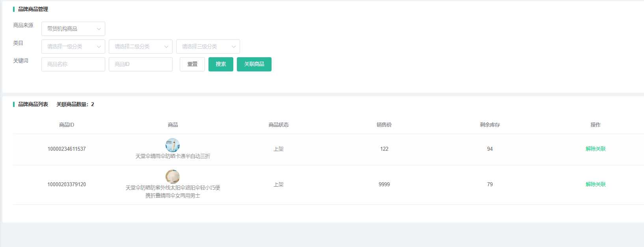Click product name 天堂伞防晒防紫外线太阳伞遮阳伞轻小巧便携折叠晴雨伞女两用男士

pyautogui.click(x=173, y=192)
